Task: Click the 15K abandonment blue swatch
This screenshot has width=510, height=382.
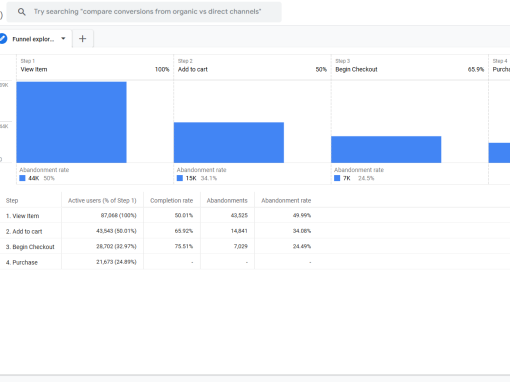Action: [x=180, y=178]
